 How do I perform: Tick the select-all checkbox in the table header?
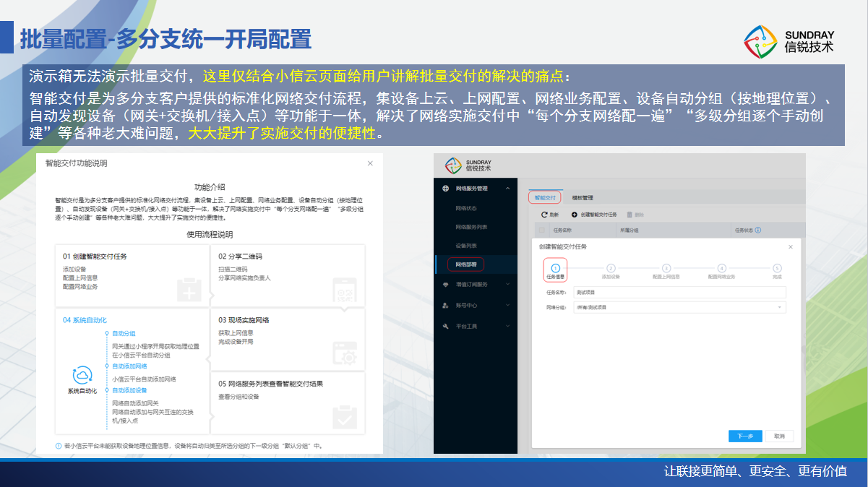pyautogui.click(x=542, y=230)
